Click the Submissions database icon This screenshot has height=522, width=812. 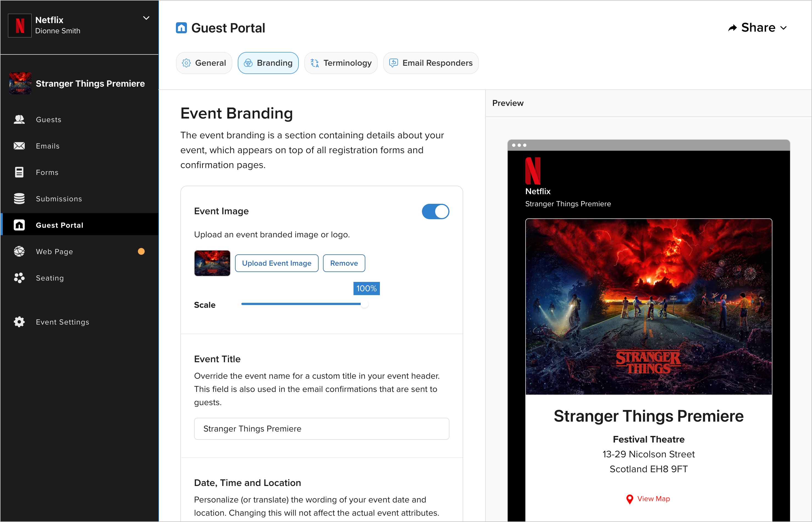(19, 199)
